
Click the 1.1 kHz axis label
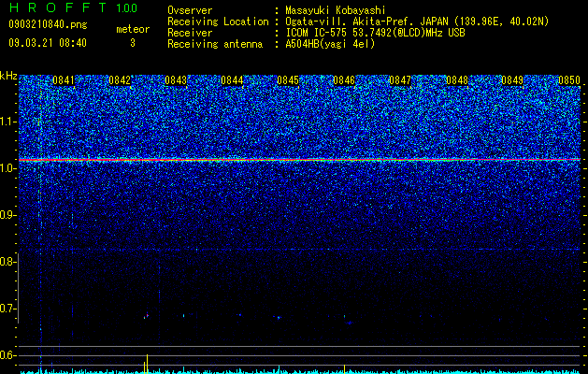8,122
